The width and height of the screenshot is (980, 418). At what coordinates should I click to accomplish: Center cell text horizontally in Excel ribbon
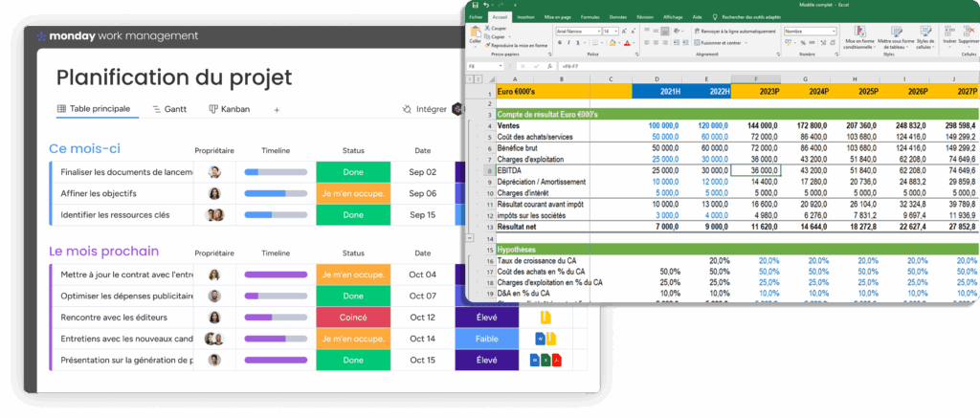coord(657,42)
